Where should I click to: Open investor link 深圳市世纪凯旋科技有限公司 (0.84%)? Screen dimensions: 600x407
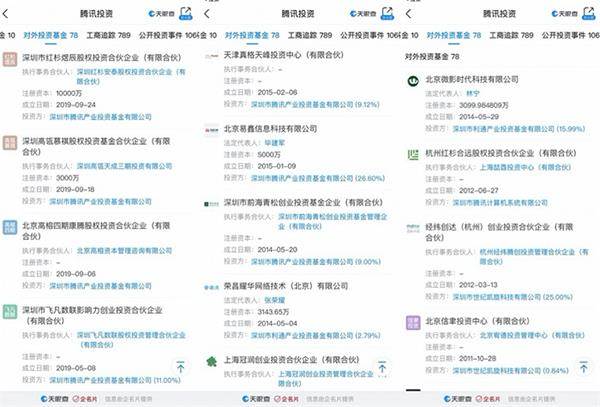pyautogui.click(x=511, y=370)
